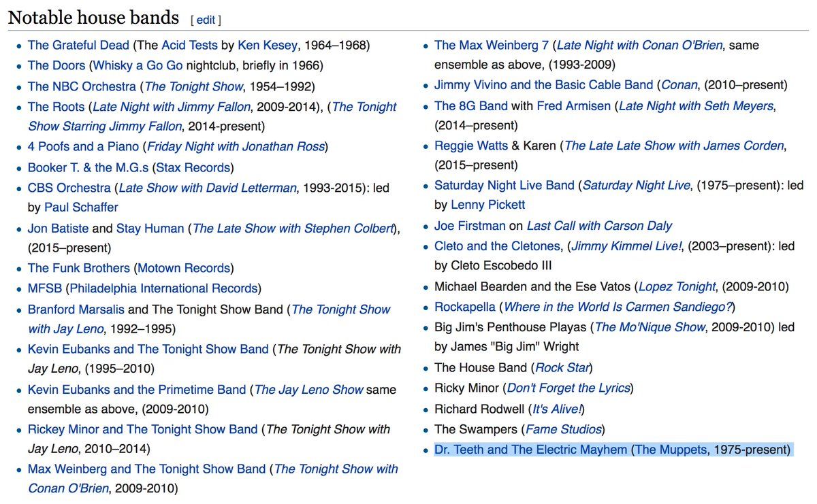Click Philadelphia International Records link

pos(163,288)
